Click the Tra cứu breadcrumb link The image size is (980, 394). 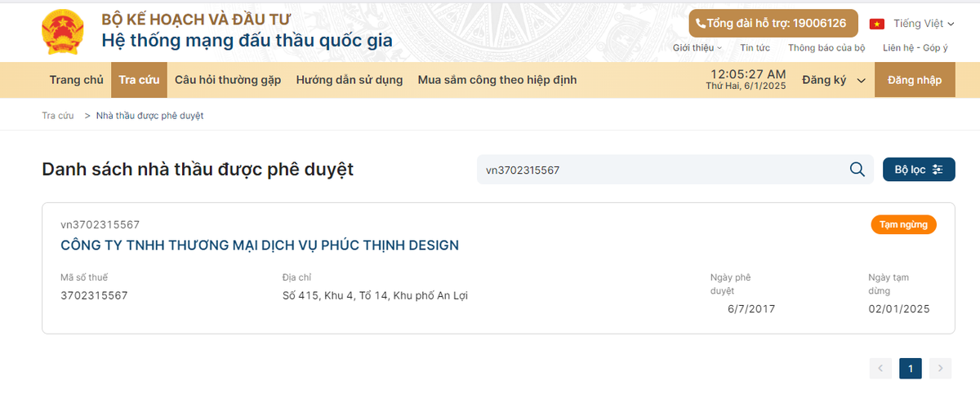[x=58, y=116]
